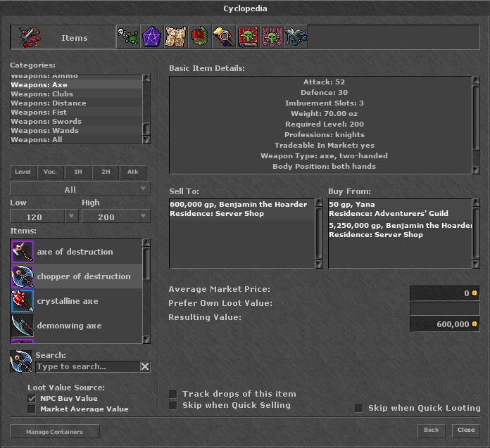Select Weapons: Swords category
The height and width of the screenshot is (448, 490).
pos(76,121)
